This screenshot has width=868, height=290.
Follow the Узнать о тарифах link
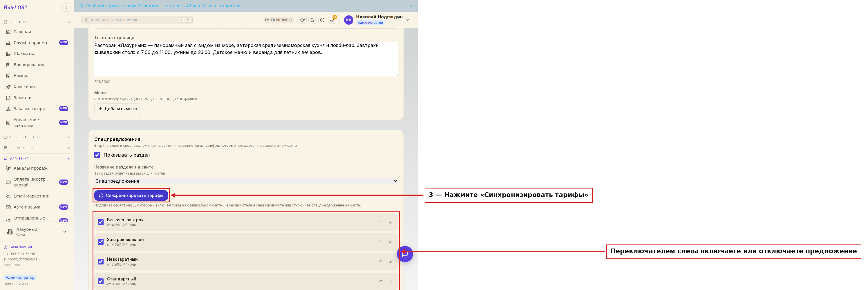pos(221,6)
